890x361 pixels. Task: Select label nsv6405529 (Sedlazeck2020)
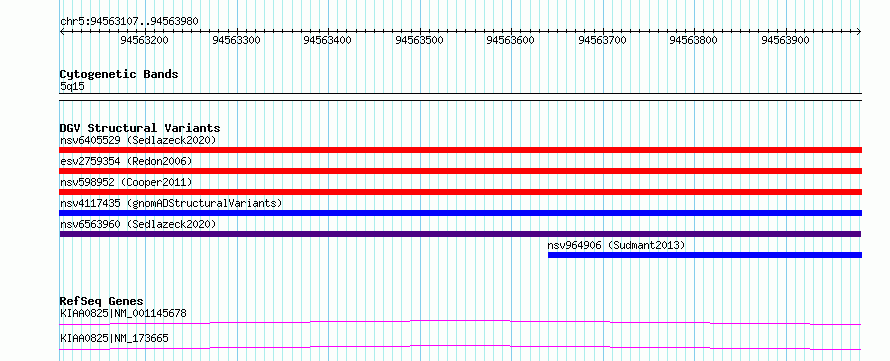pyautogui.click(x=138, y=140)
